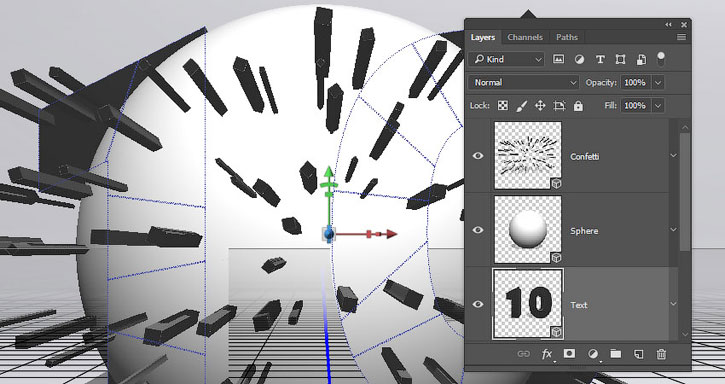Hide the Confetti layer
This screenshot has height=384, width=725.
[478, 156]
